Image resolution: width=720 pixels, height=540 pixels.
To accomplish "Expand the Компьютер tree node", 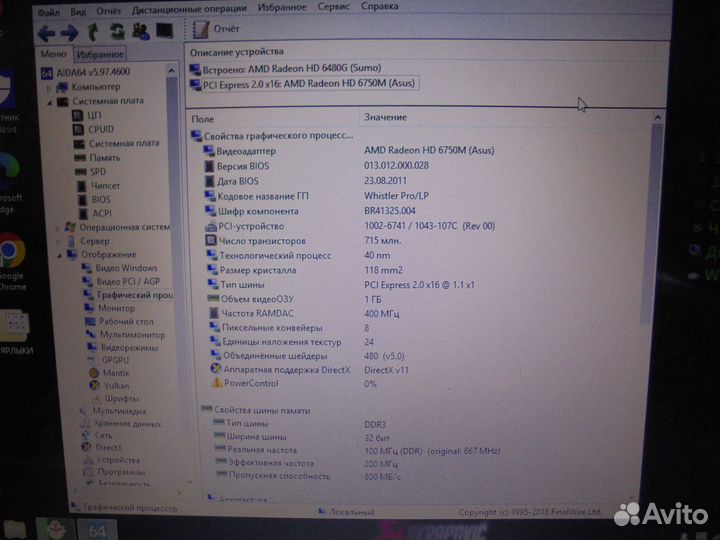I will (49, 88).
